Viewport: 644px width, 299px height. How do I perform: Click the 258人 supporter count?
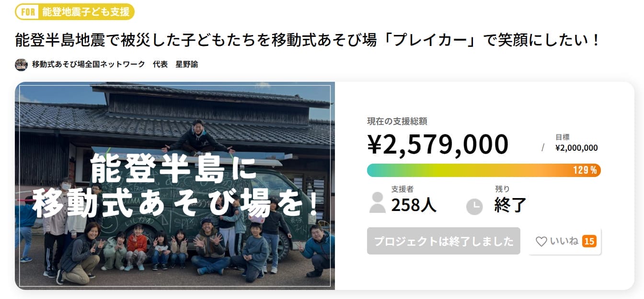(414, 205)
